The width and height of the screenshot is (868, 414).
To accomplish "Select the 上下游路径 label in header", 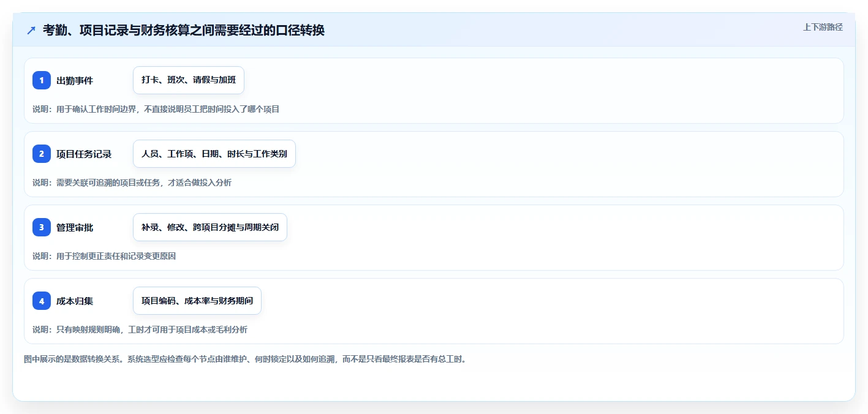I will point(823,27).
